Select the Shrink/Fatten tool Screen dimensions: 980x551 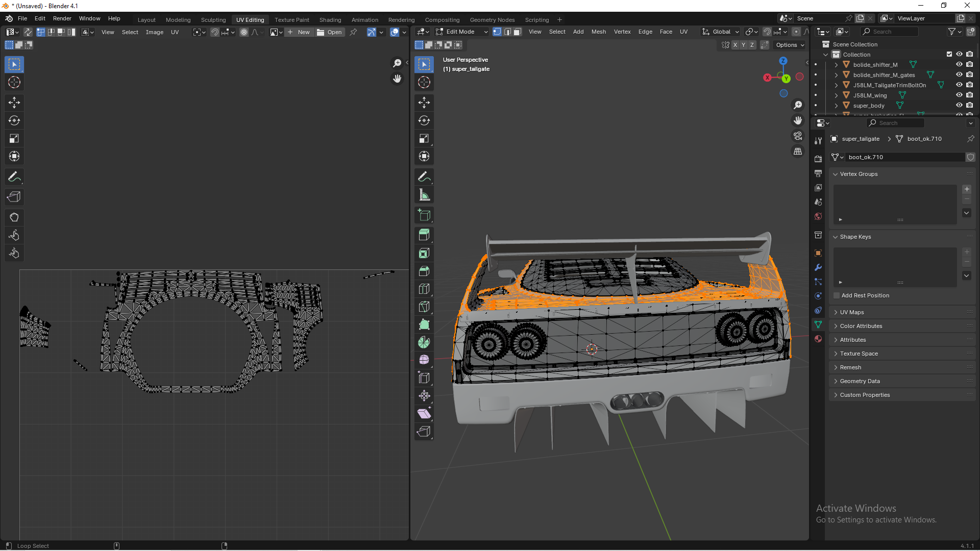(x=424, y=395)
